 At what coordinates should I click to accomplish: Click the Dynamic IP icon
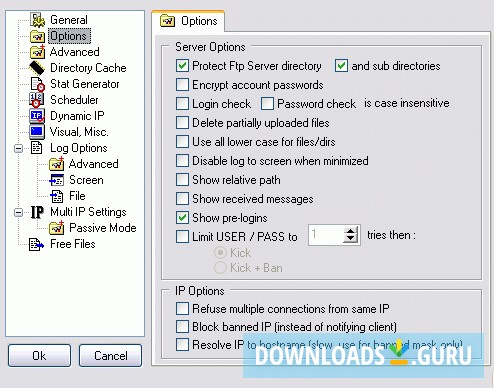[x=37, y=116]
